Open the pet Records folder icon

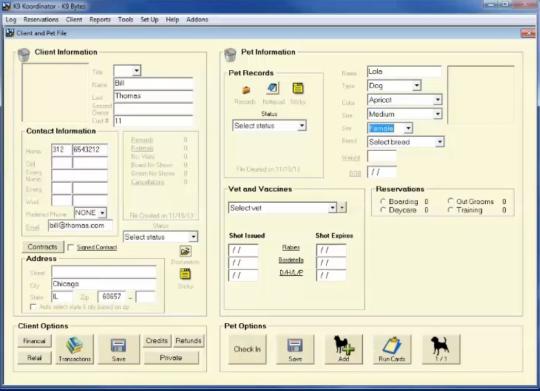(x=246, y=90)
